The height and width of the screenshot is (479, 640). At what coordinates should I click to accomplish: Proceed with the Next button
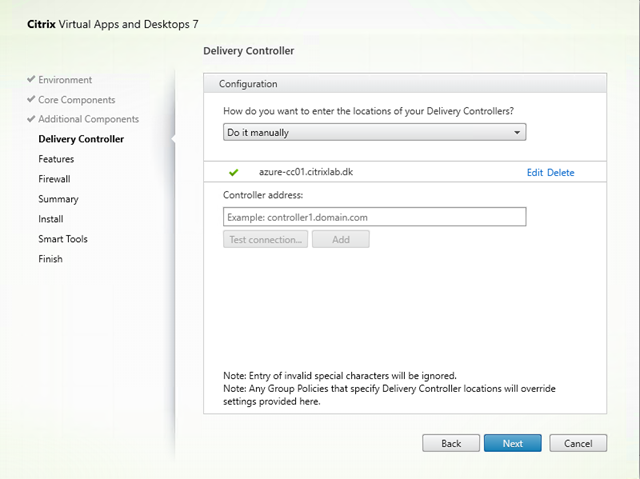(513, 444)
